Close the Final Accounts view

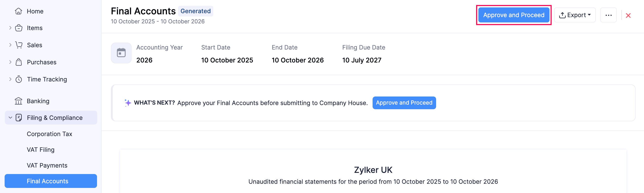[x=628, y=16]
